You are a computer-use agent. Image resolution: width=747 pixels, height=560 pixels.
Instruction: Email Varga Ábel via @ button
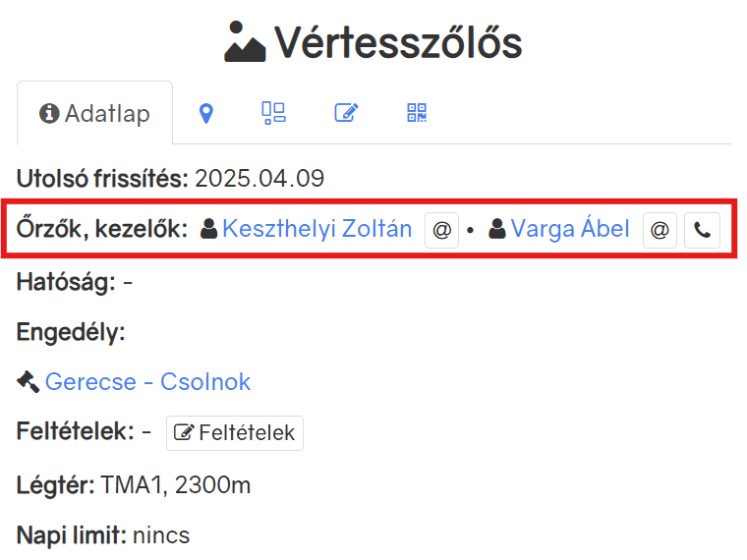coord(660,231)
